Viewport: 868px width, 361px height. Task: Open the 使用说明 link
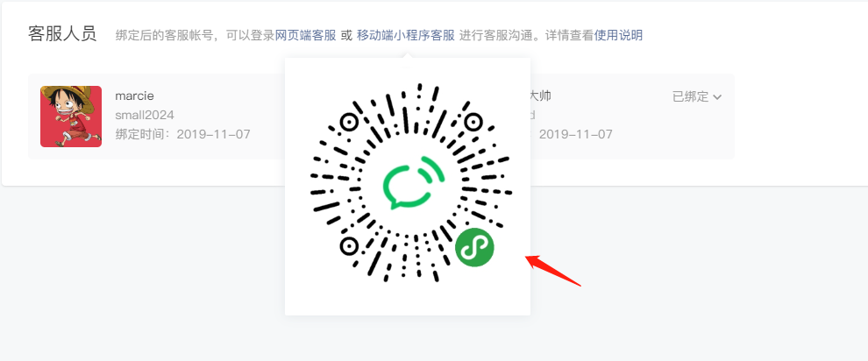618,35
